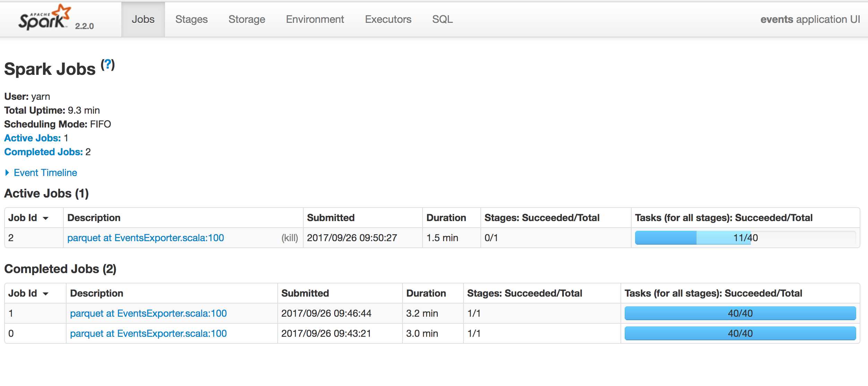Click the events application UI title
This screenshot has height=386, width=868.
click(x=810, y=19)
